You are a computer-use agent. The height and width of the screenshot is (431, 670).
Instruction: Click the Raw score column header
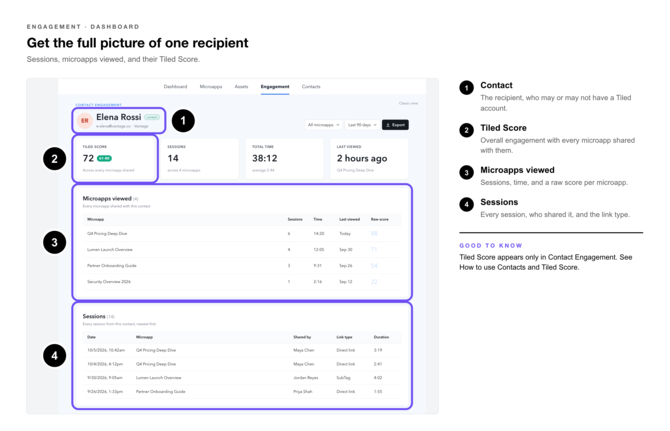click(379, 219)
